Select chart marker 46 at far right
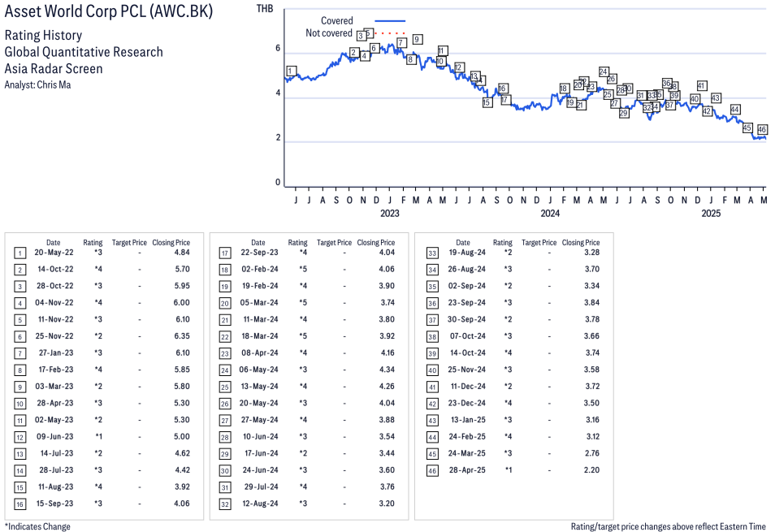 pyautogui.click(x=762, y=129)
